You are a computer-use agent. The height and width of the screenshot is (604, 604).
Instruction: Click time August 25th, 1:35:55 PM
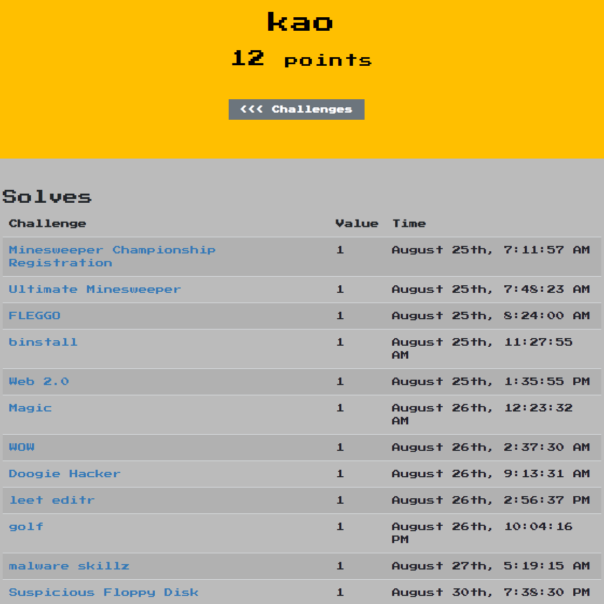coord(491,381)
